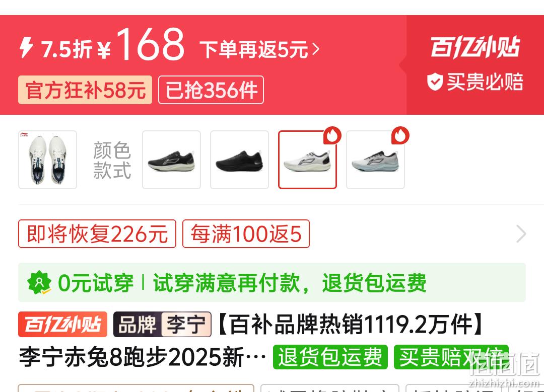Tap the flame badge on grey-blue shoe
The width and height of the screenshot is (544, 392).
tap(400, 135)
